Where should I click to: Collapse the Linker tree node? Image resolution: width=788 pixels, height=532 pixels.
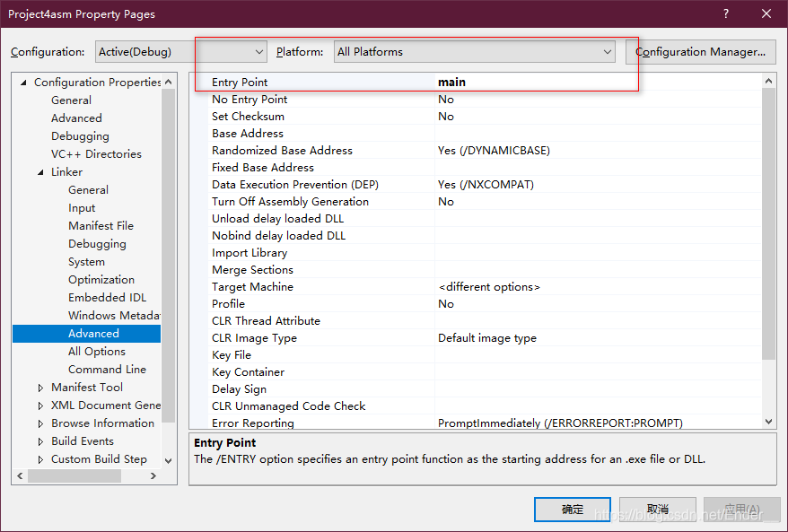click(x=40, y=172)
